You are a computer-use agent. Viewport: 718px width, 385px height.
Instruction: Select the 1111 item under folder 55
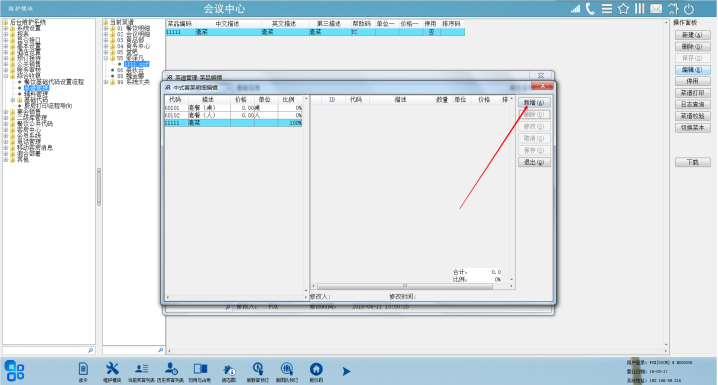[136, 64]
